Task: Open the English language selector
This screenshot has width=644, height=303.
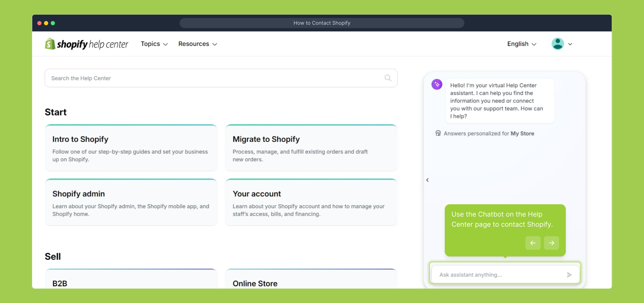Action: [522, 44]
